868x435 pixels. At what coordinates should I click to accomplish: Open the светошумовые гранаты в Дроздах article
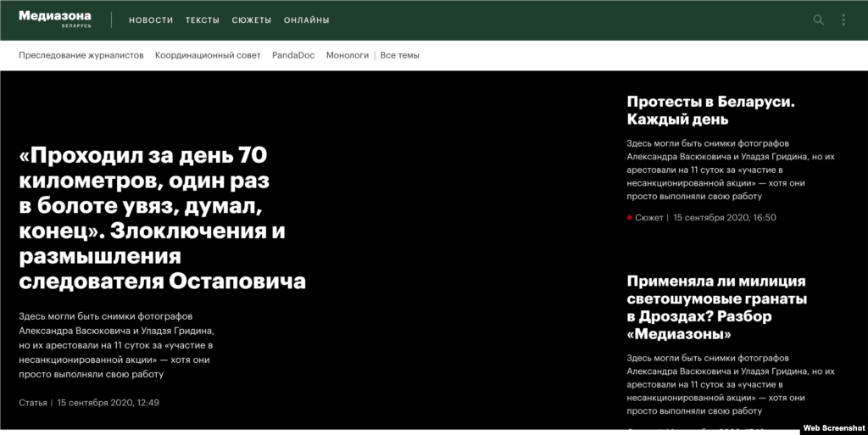pos(716,307)
